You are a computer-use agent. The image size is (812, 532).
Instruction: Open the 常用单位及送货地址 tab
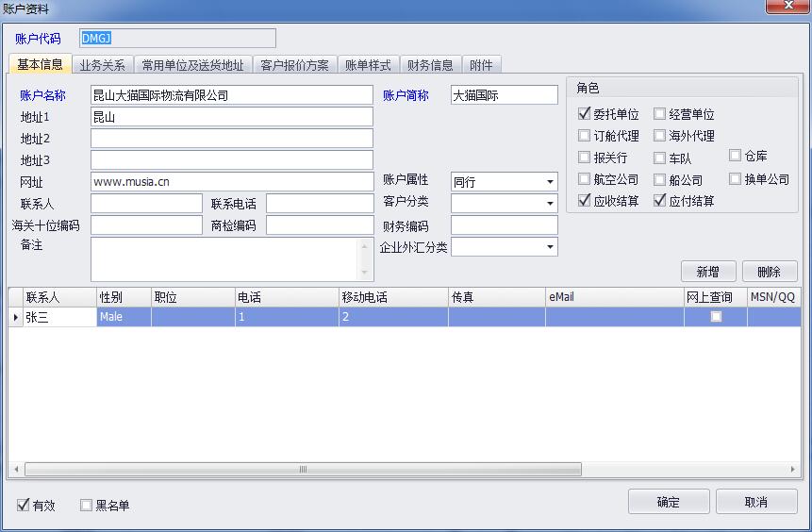pos(192,65)
